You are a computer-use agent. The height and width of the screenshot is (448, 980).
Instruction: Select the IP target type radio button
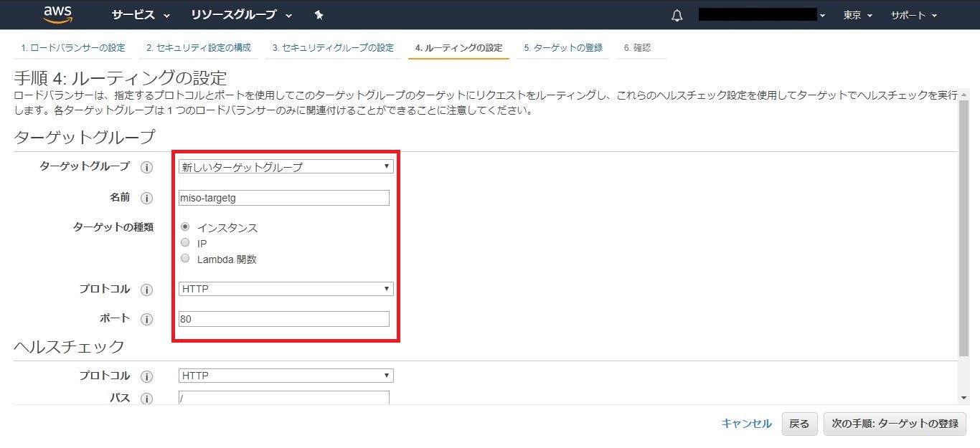(185, 243)
